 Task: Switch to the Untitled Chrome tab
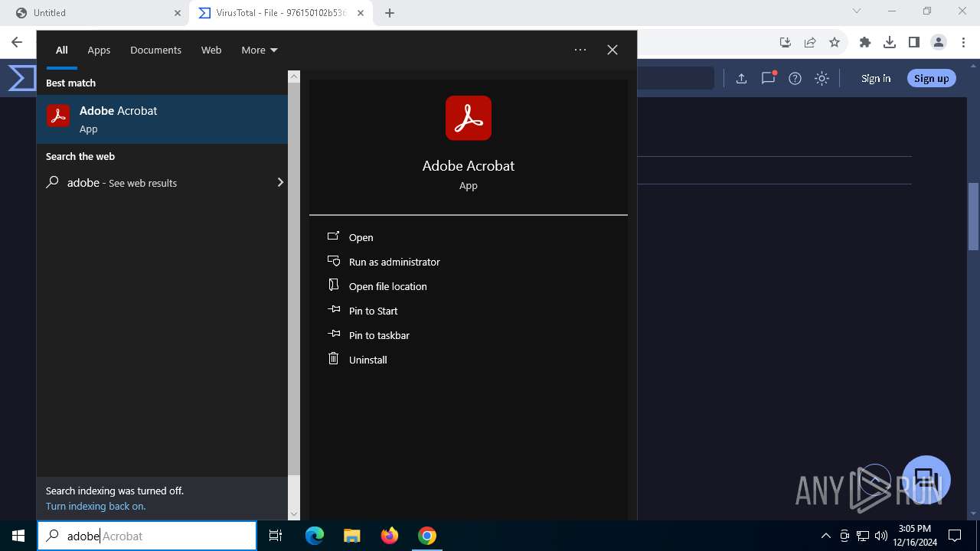pos(100,13)
